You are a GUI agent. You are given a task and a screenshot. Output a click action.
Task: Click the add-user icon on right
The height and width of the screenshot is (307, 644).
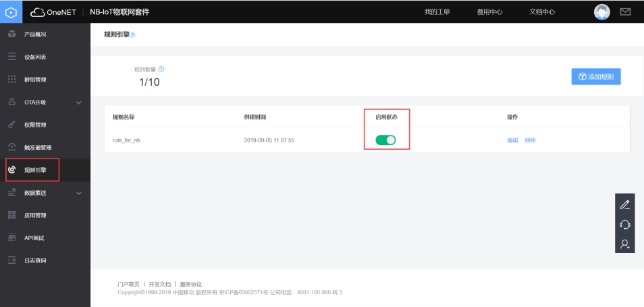624,244
